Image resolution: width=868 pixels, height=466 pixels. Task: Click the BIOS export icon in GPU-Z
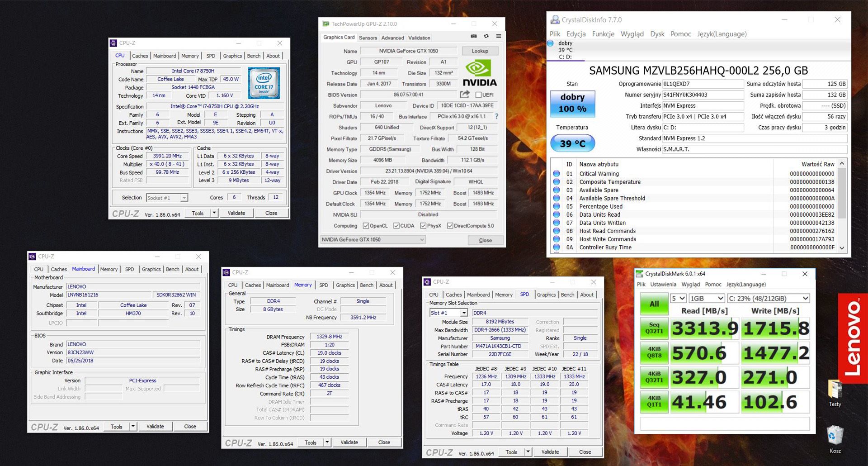tap(465, 94)
